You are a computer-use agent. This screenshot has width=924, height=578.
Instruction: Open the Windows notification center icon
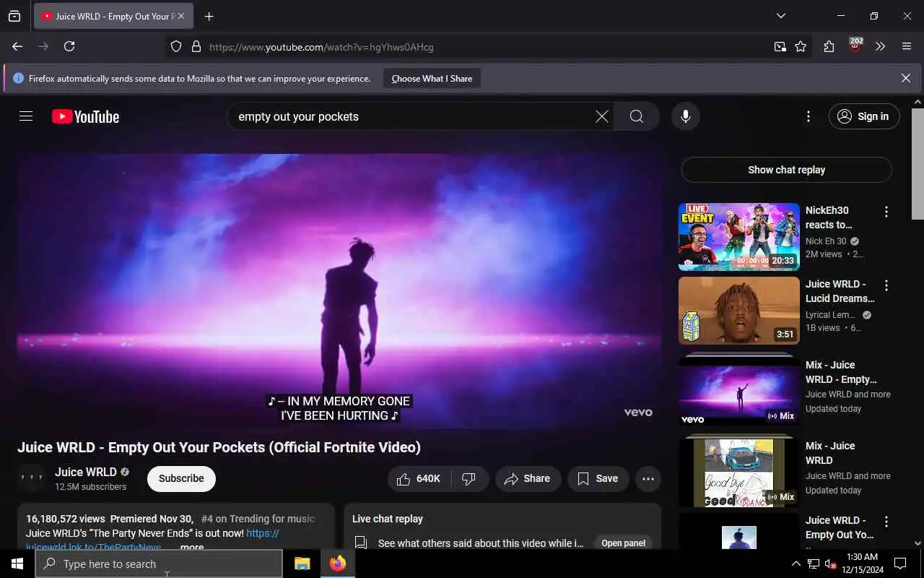click(x=900, y=564)
